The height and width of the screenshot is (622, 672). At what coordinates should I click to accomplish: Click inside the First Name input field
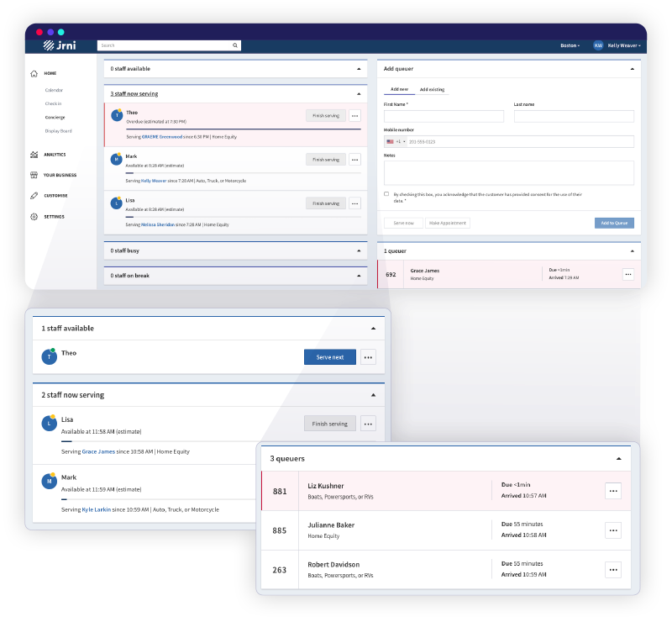444,116
